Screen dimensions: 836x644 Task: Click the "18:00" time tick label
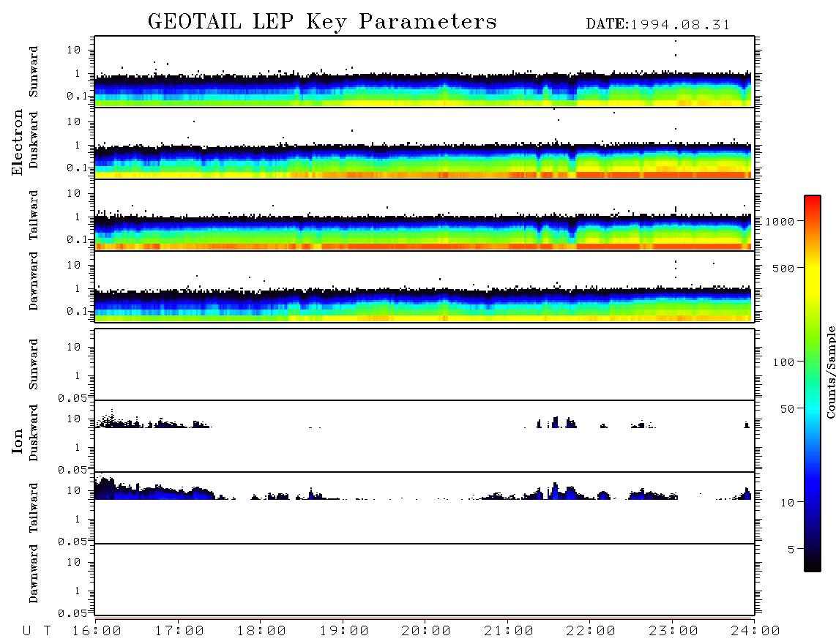point(261,631)
